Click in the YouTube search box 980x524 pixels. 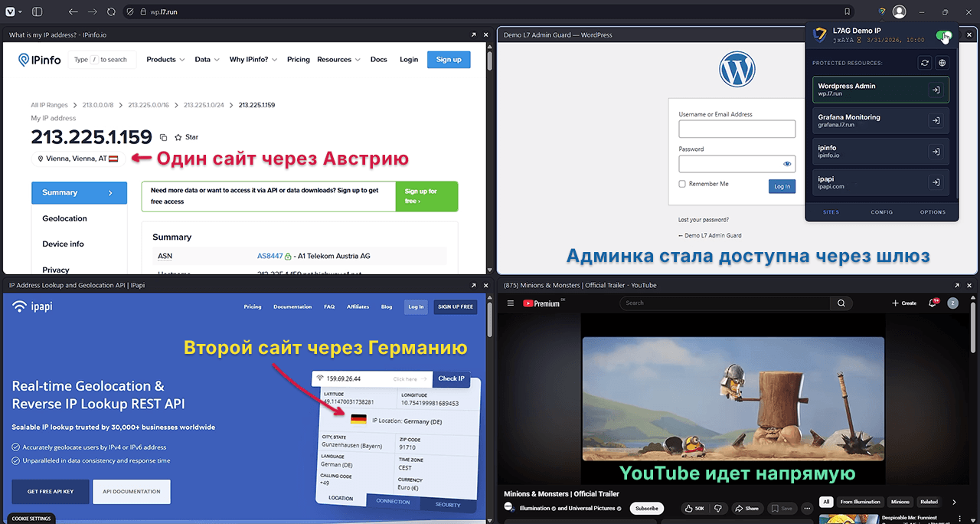725,303
